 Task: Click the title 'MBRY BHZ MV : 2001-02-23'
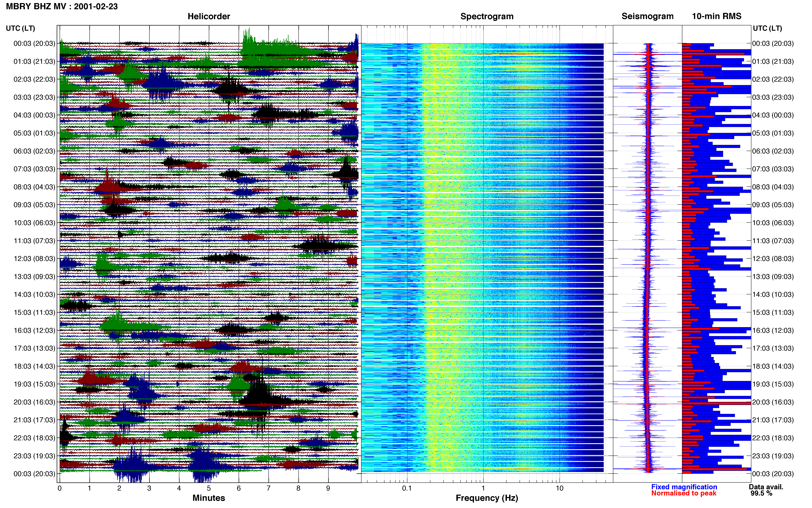[62, 6]
